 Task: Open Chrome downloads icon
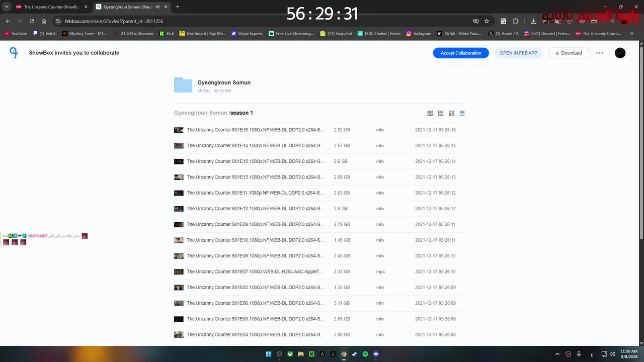pos(533,21)
